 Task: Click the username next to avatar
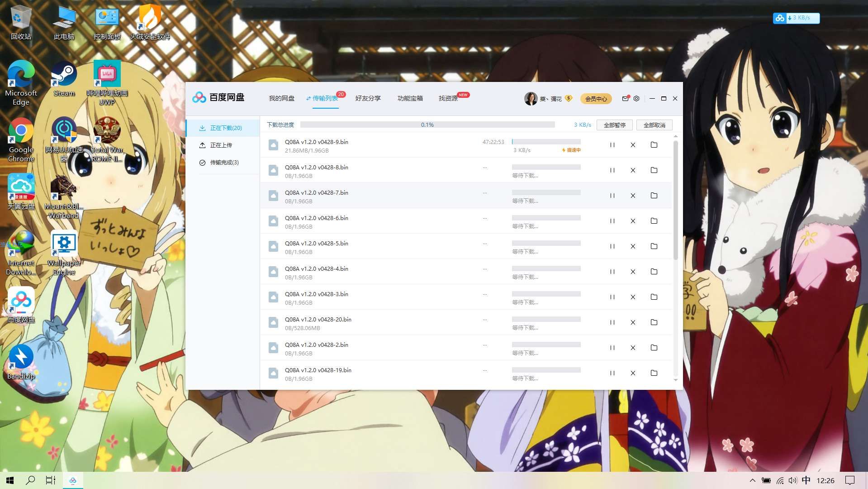click(550, 99)
